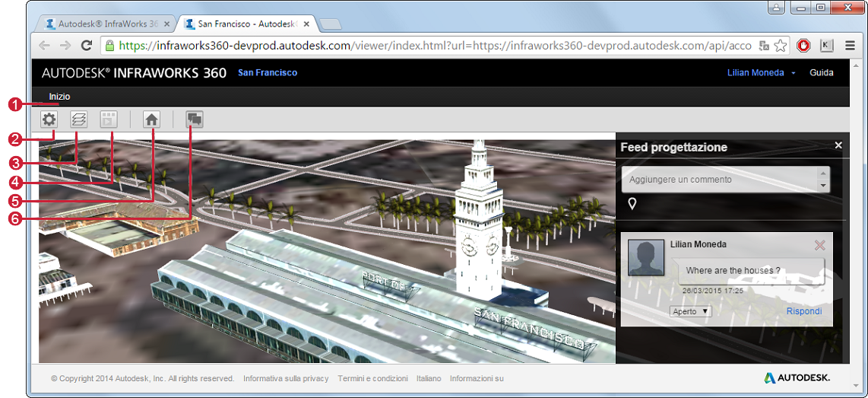This screenshot has width=868, height=398.
Task: Click the Autodesk footer logo
Action: coord(797,378)
